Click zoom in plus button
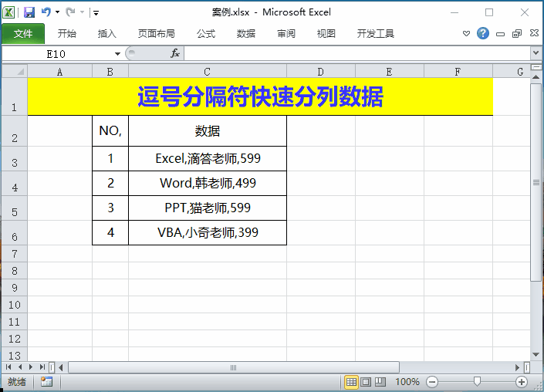544x392 pixels. [522, 382]
